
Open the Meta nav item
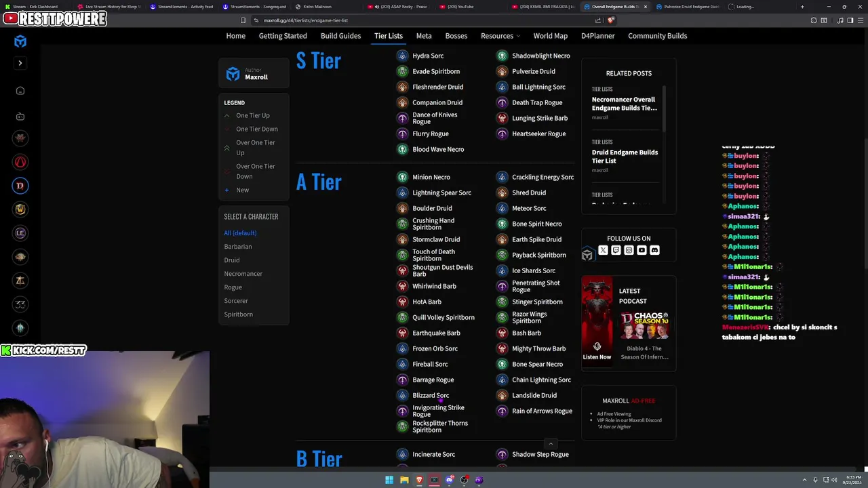(424, 36)
